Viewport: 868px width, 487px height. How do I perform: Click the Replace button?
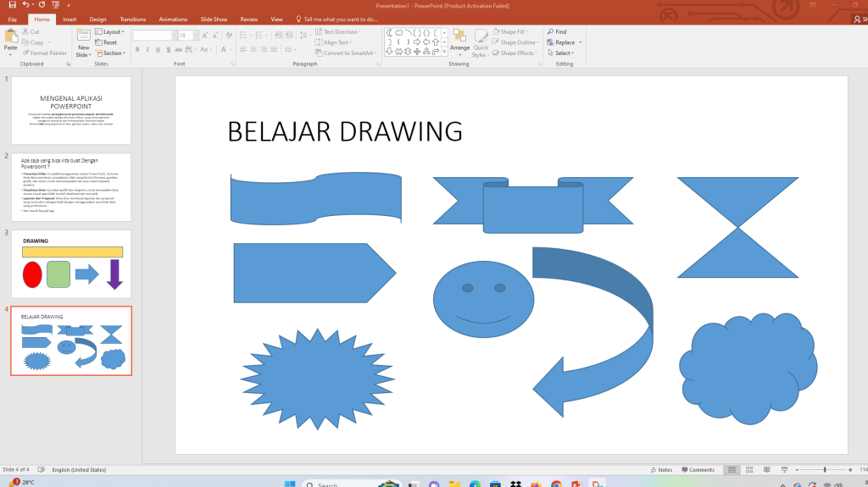[561, 42]
